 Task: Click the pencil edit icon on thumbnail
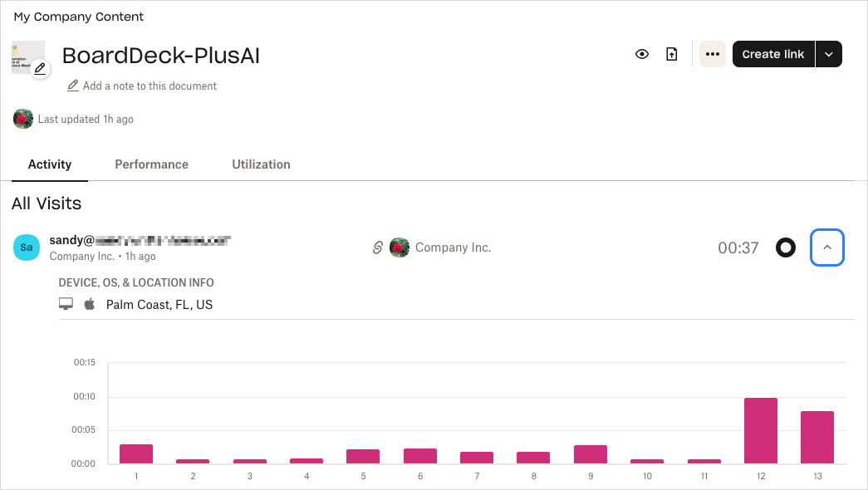pos(40,69)
